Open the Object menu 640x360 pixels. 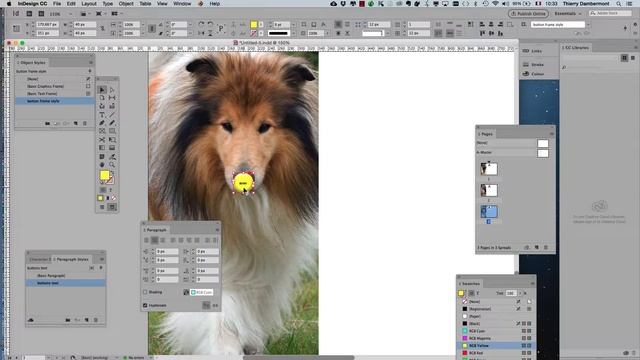pos(126,4)
